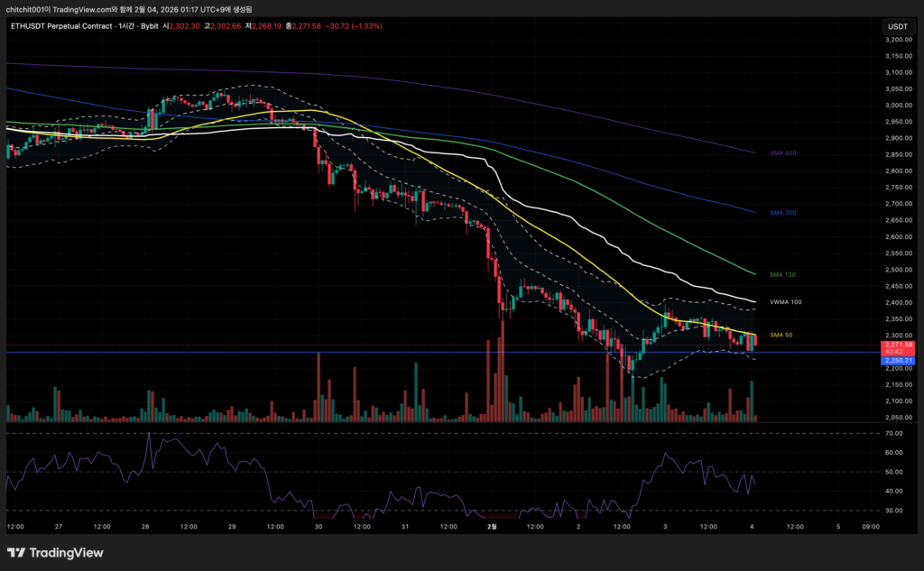Open the USDT currency selector
Image resolution: width=924 pixels, height=571 pixels.
point(897,27)
